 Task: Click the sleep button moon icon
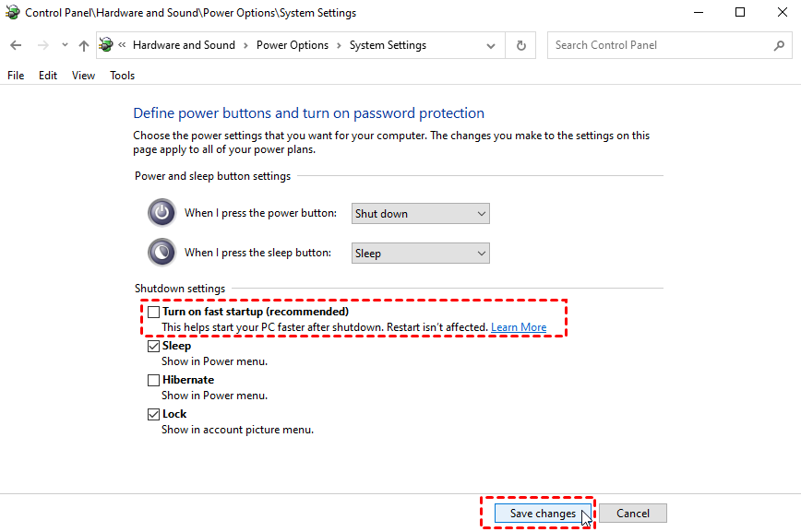pos(161,253)
